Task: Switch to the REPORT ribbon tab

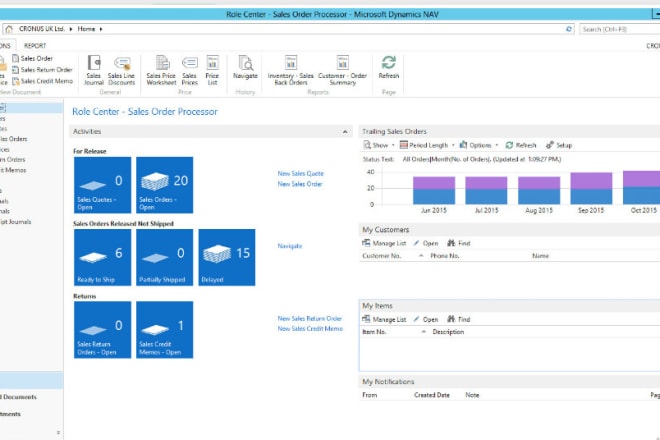Action: click(35, 45)
